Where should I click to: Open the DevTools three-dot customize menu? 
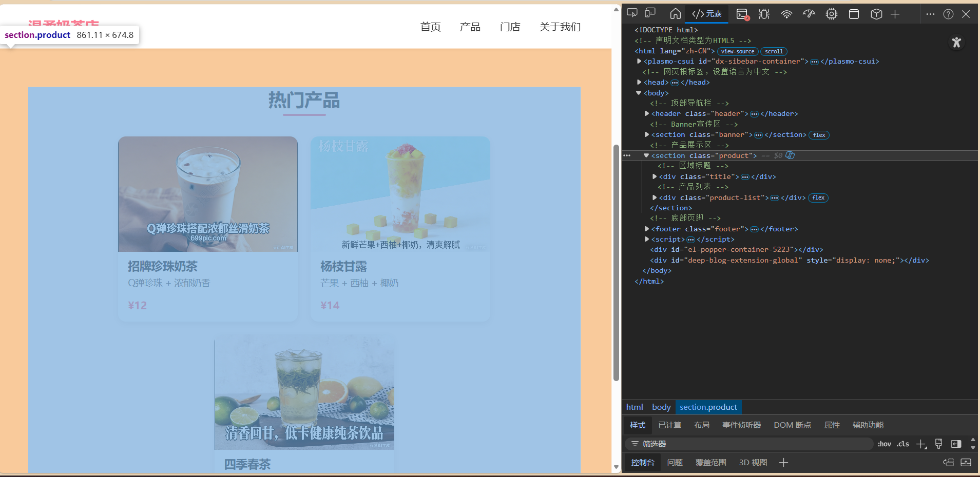[930, 14]
